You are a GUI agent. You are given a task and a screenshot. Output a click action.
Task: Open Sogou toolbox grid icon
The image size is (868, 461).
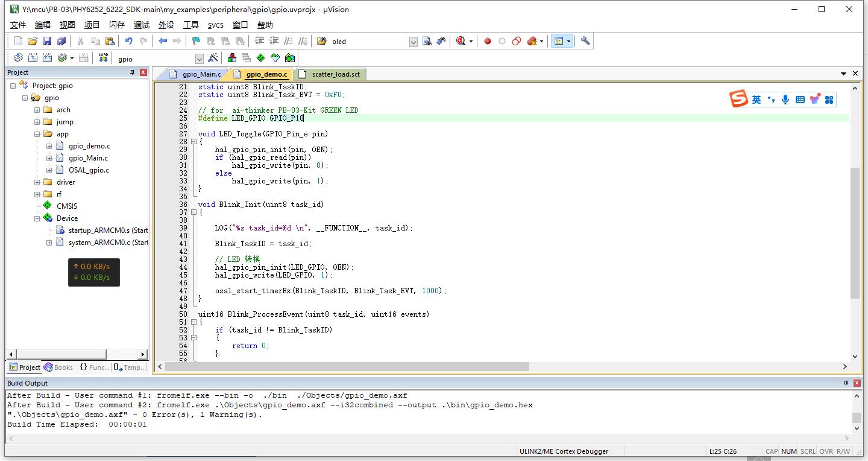(x=829, y=100)
